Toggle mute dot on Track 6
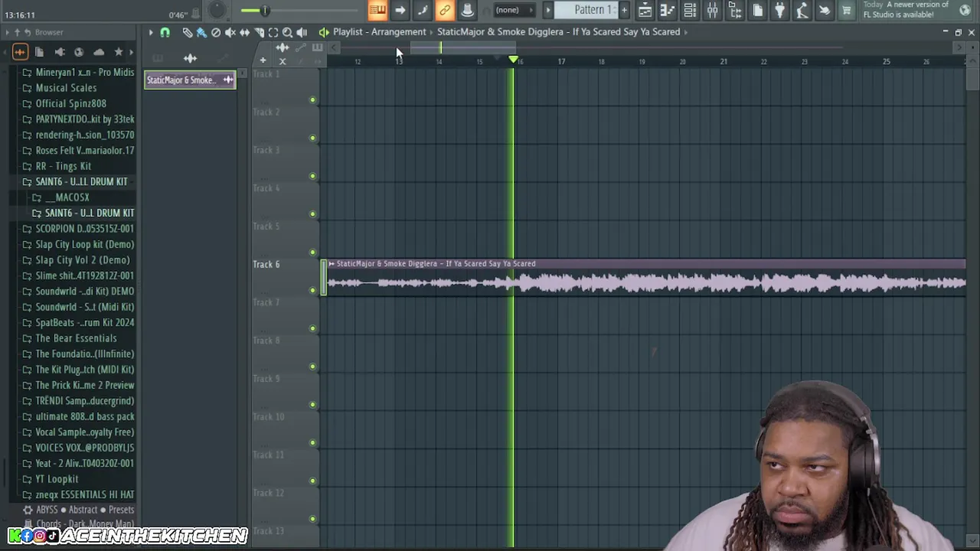The height and width of the screenshot is (551, 980). click(312, 290)
